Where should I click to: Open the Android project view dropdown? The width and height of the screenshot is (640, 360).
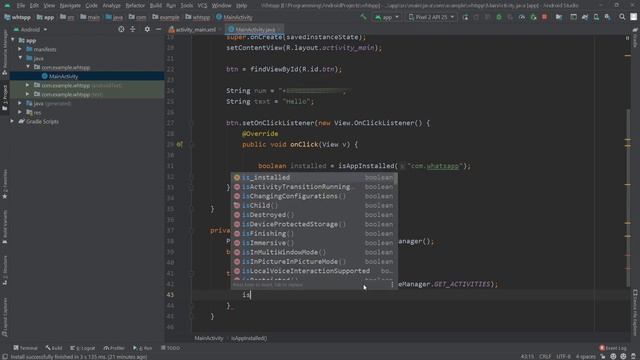30,29
